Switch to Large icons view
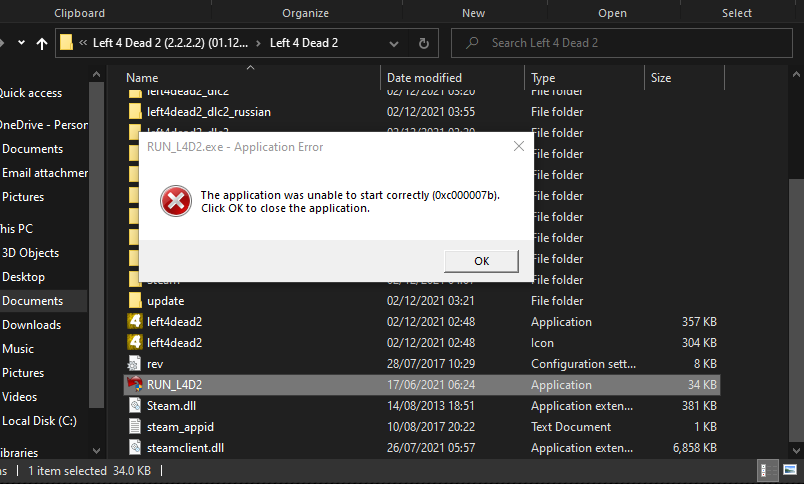Screen dimensions: 804x484 tap(790, 470)
